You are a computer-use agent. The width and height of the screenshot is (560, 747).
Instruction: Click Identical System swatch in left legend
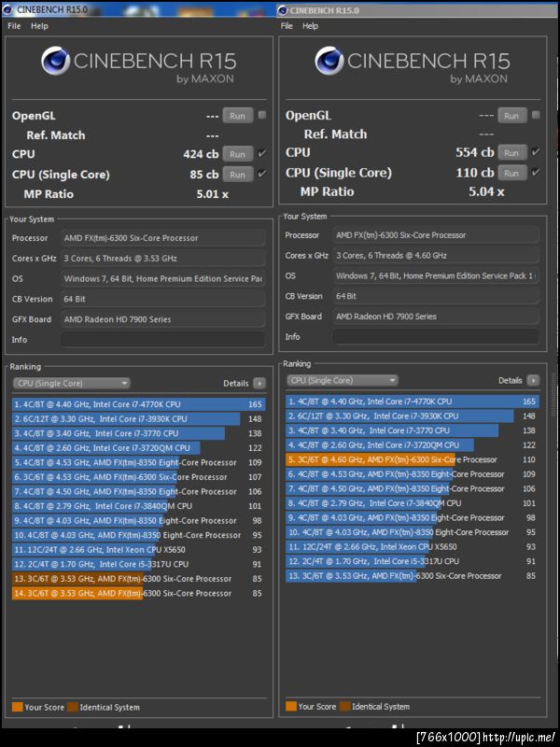click(73, 707)
